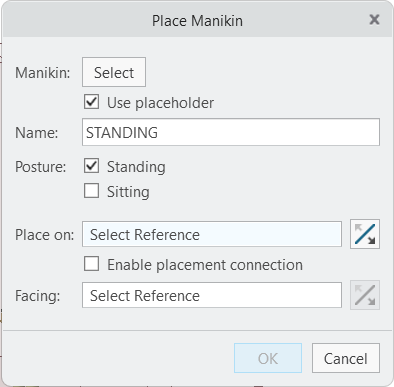This screenshot has height=387, width=394.
Task: Click the Facing flip direction icon
Action: tap(365, 295)
